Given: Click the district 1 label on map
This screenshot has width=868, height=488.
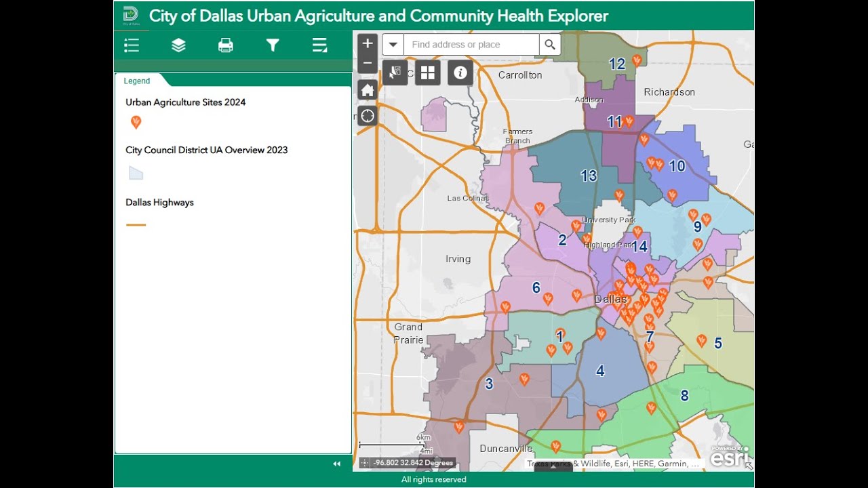Looking at the screenshot, I should tap(559, 336).
